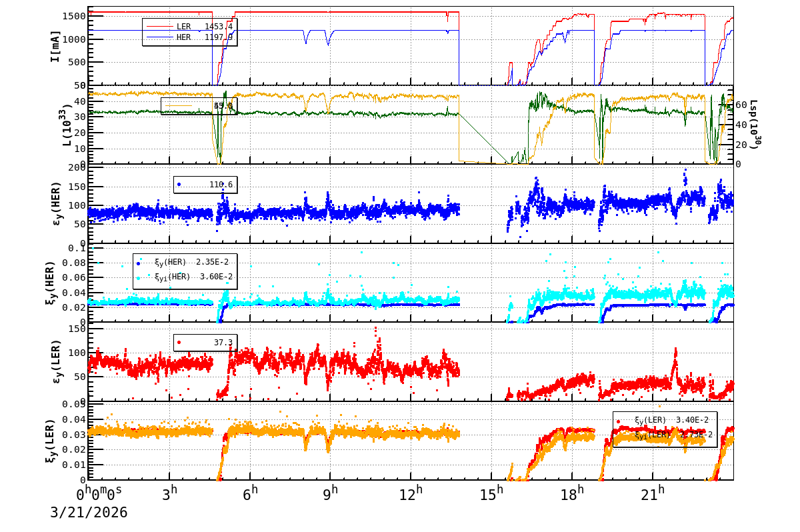The height and width of the screenshot is (532, 800).
Task: Click the red dot marker beside 37.3
Action: [x=179, y=343]
